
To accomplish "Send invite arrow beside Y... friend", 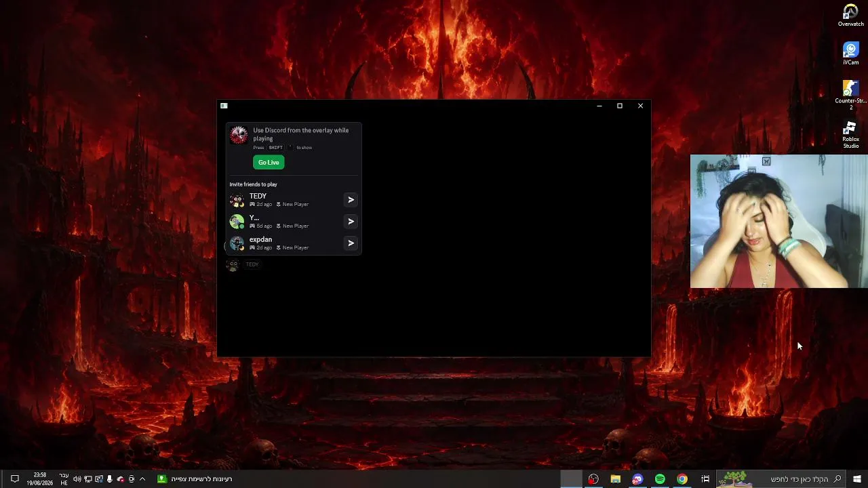I will pyautogui.click(x=351, y=222).
